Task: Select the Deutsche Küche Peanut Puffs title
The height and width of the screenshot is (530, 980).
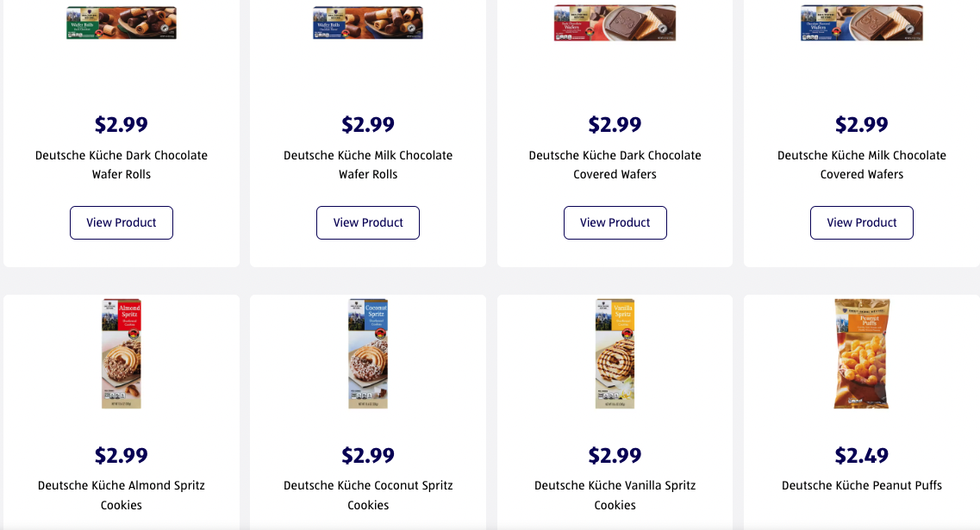Action: pos(862,485)
